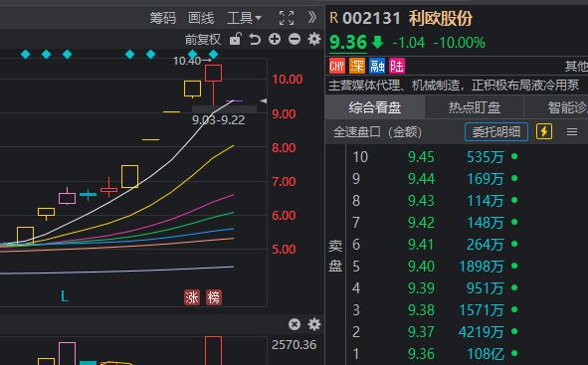This screenshot has height=365, width=588.
Task: Click the 融 margin trading badge
Action: [377, 67]
